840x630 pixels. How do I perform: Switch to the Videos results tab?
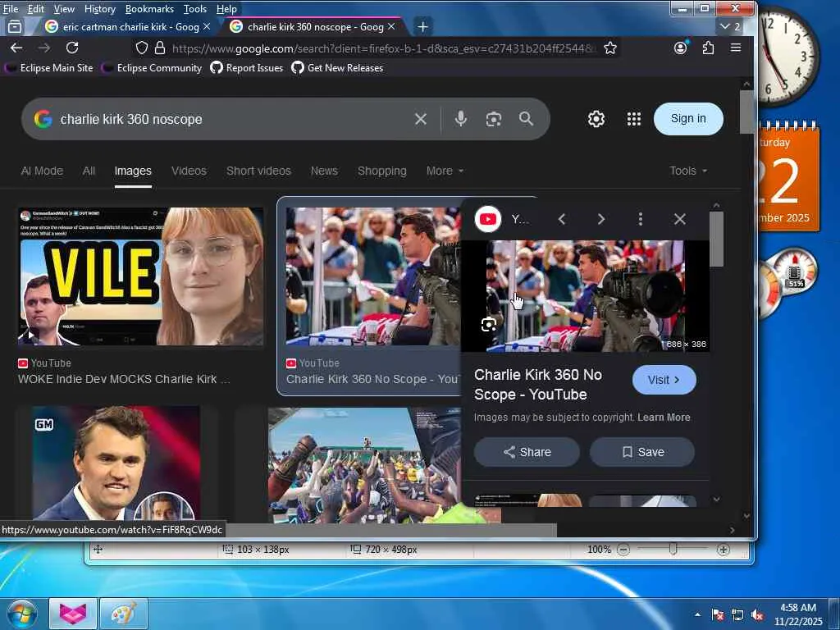(189, 171)
